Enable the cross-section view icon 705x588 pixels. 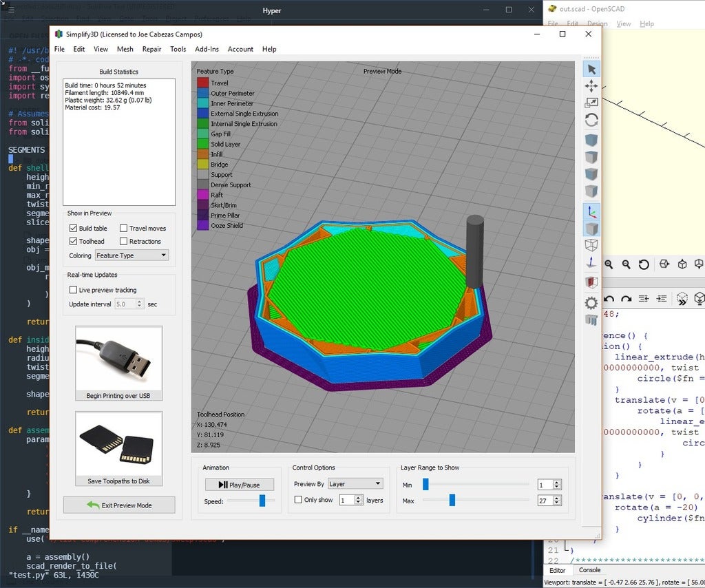click(591, 282)
